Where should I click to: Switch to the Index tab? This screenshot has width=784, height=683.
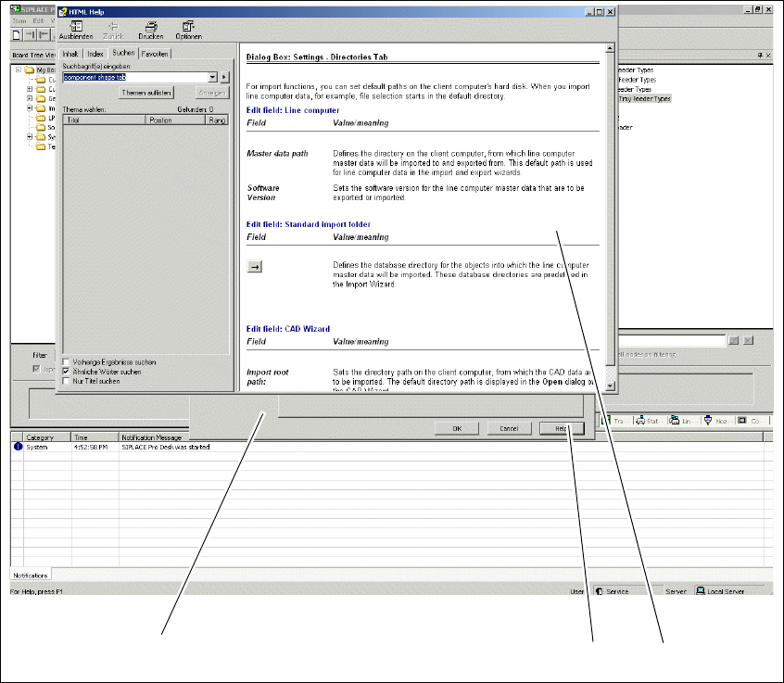tap(96, 55)
